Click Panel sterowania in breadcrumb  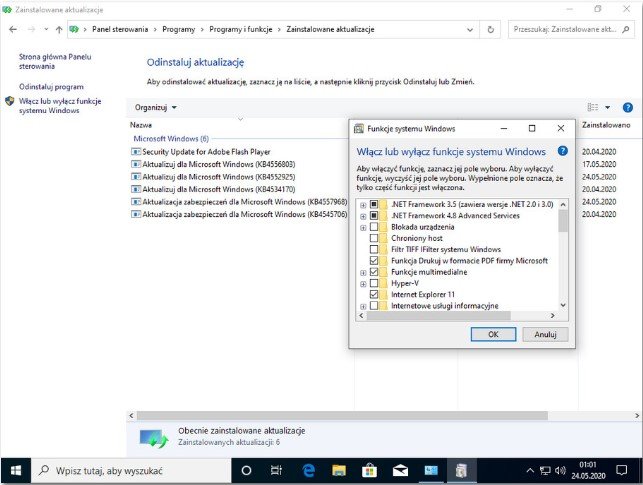[x=120, y=30]
